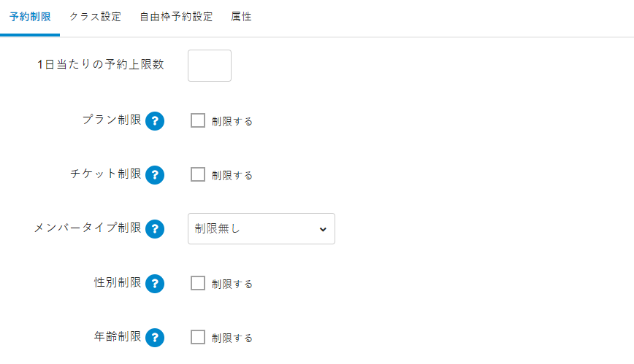634x364 pixels.
Task: Switch to the 予約制限 tab
Action: (30, 17)
